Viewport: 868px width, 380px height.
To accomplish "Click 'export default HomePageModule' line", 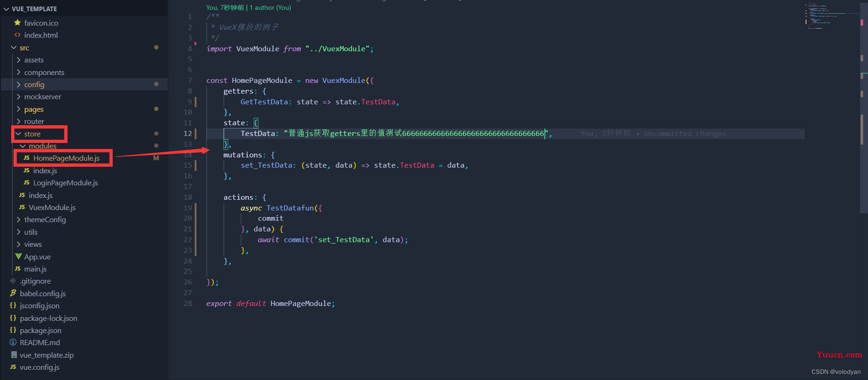I will pos(271,303).
